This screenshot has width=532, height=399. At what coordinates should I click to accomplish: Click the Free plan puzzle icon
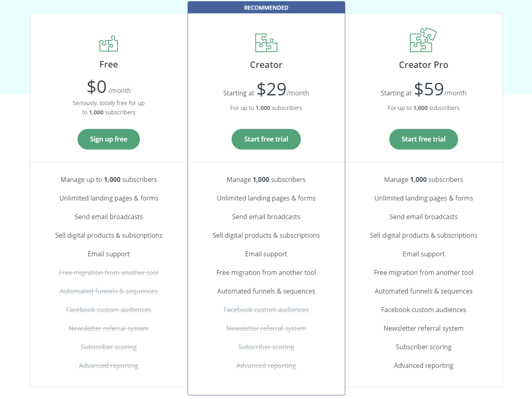[x=109, y=44]
